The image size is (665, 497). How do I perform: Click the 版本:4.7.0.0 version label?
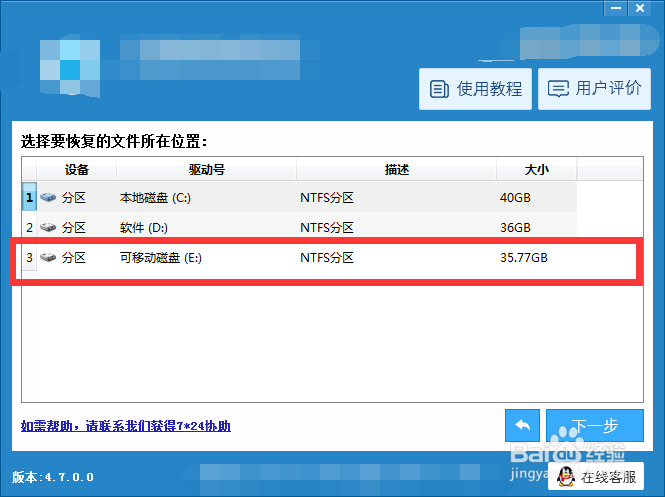pyautogui.click(x=53, y=477)
